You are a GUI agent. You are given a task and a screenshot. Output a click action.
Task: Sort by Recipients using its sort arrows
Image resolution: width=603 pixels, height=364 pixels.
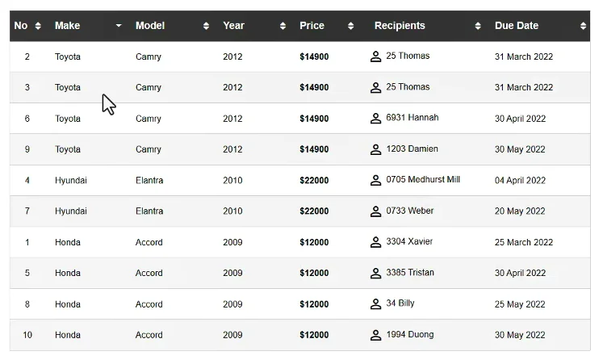point(478,26)
